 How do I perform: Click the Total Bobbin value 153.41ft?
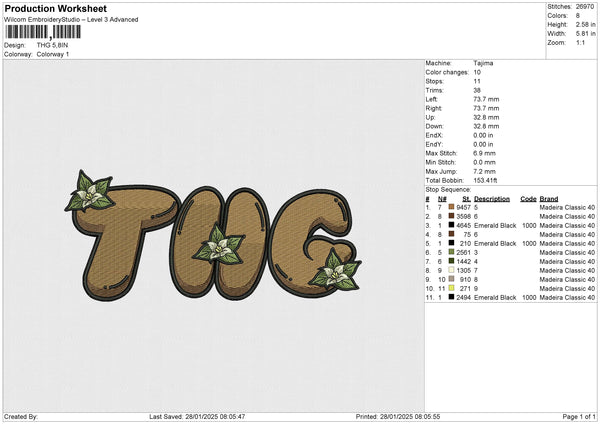(485, 180)
